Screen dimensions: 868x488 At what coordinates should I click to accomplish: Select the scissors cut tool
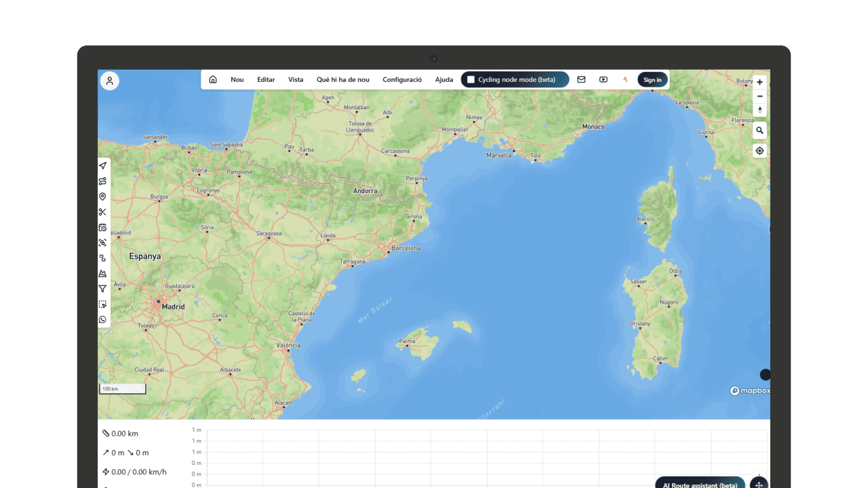pos(102,212)
